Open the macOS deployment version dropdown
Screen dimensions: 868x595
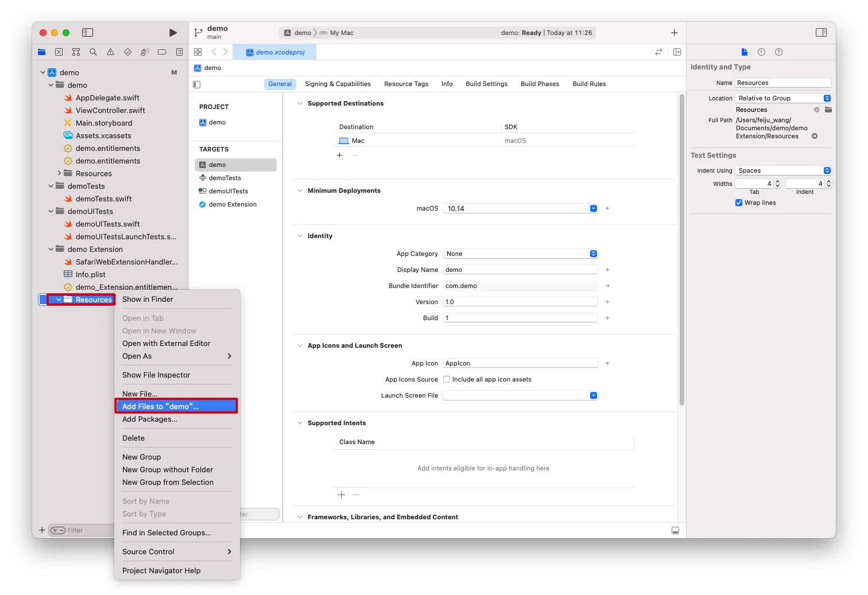pos(594,208)
